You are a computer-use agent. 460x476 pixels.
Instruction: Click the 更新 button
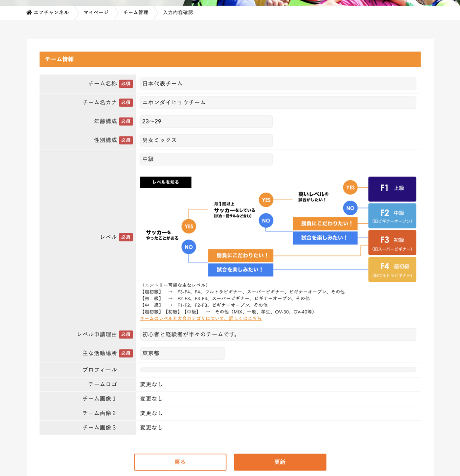point(280,462)
